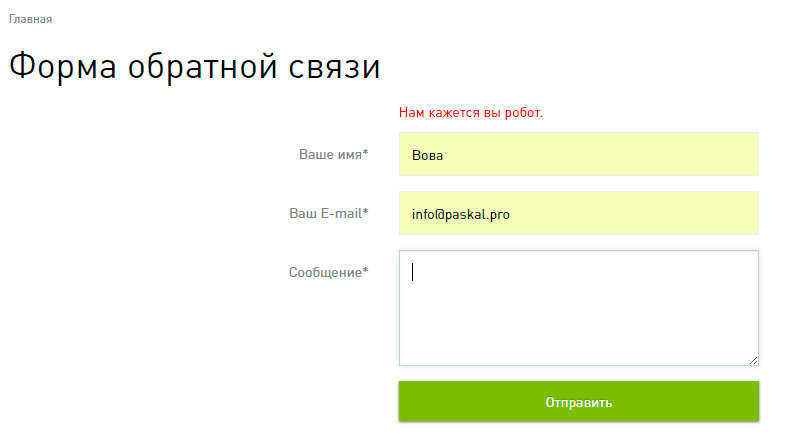Viewport: 796px width, 445px height.
Task: Click the Ваше имя label
Action: coord(330,155)
